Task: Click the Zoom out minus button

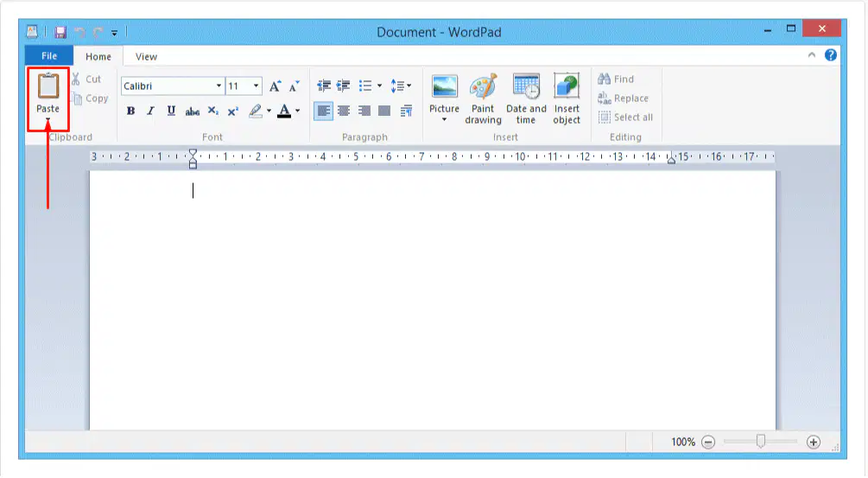Action: click(x=708, y=442)
